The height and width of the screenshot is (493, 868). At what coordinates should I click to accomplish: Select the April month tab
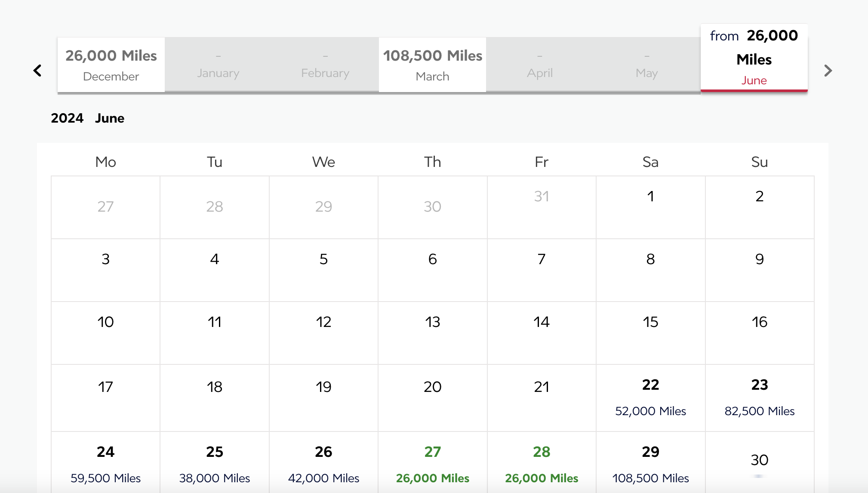tap(539, 65)
